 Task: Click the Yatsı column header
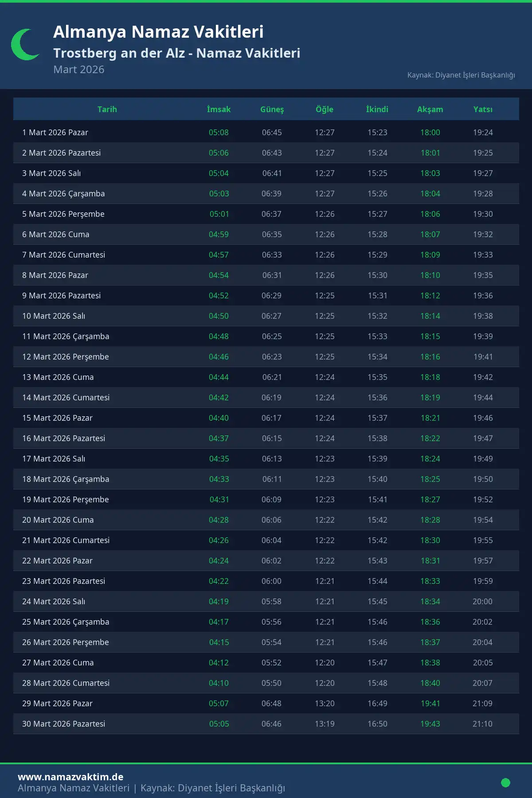tap(483, 110)
